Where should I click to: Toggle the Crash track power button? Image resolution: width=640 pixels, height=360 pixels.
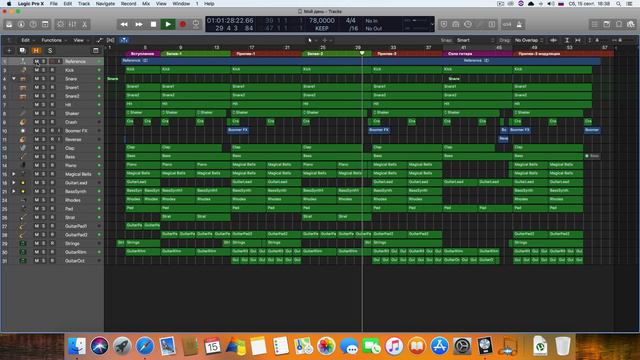click(x=99, y=122)
